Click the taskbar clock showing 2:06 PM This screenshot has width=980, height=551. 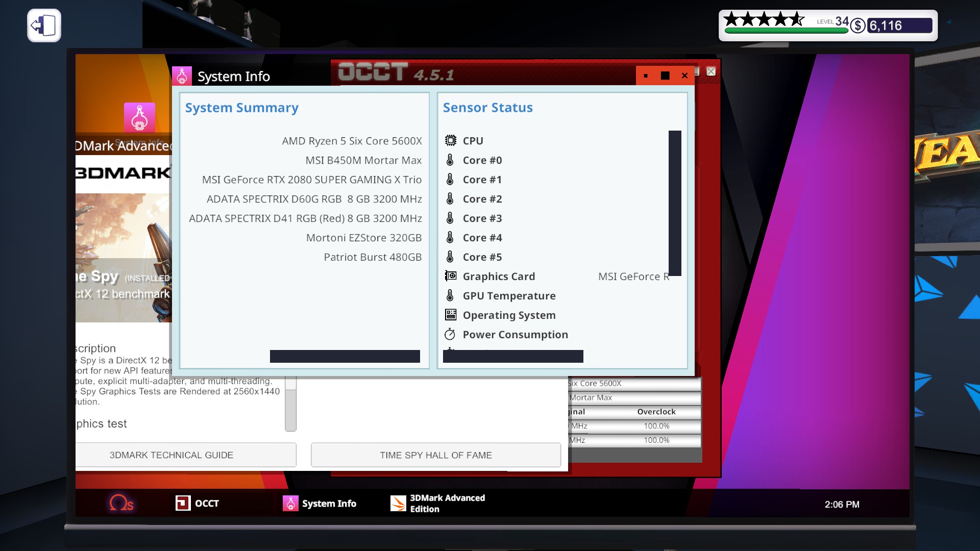pyautogui.click(x=842, y=504)
